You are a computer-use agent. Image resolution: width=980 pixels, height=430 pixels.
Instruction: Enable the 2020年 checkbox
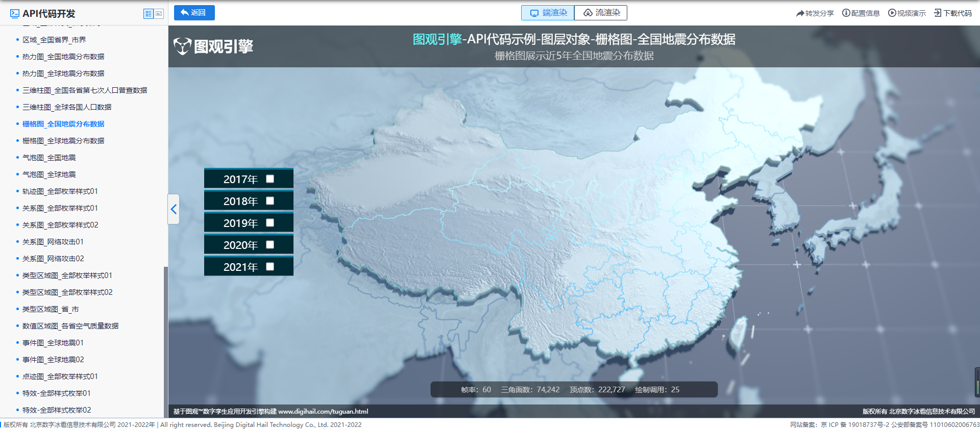[270, 245]
